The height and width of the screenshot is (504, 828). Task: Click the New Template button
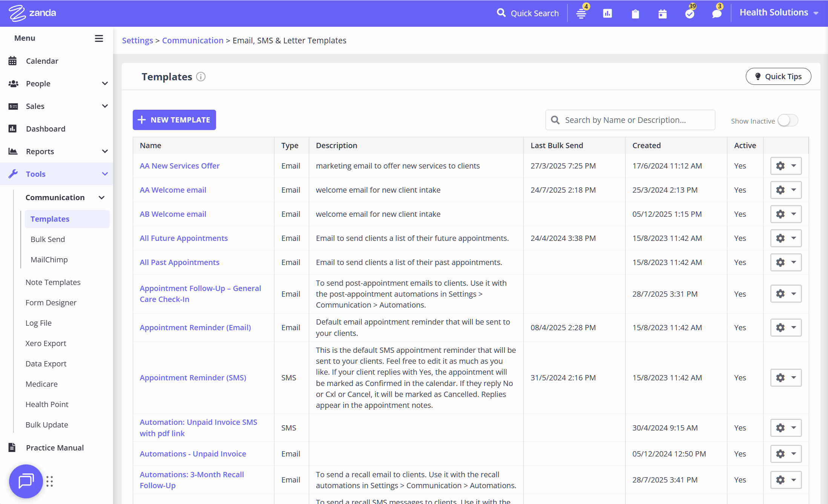pos(174,120)
